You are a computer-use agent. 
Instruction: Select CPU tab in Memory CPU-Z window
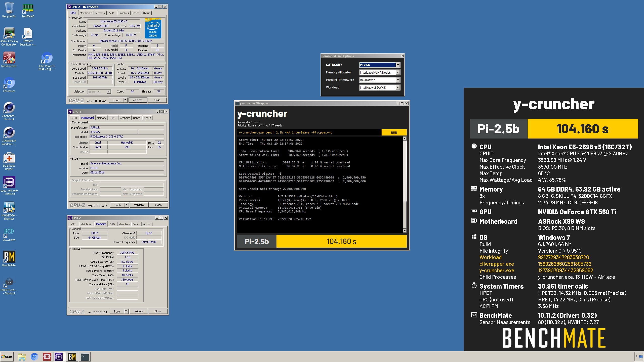click(74, 224)
